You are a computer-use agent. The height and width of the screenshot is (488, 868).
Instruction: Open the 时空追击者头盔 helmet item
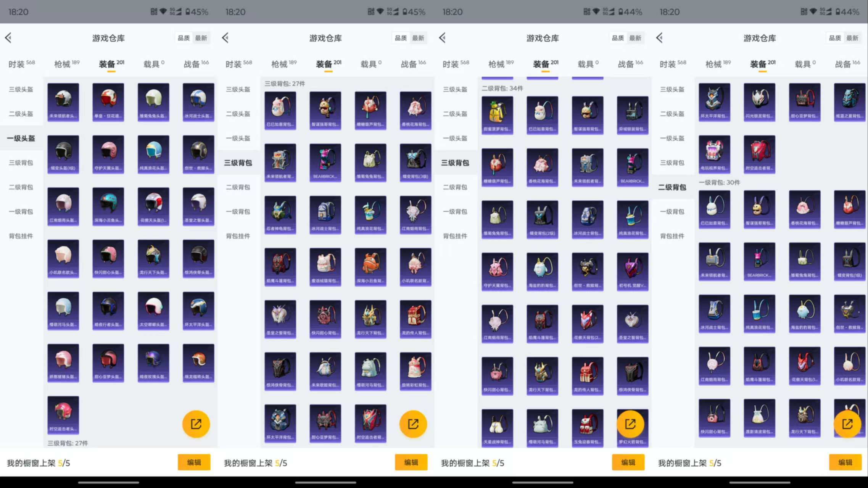[63, 415]
